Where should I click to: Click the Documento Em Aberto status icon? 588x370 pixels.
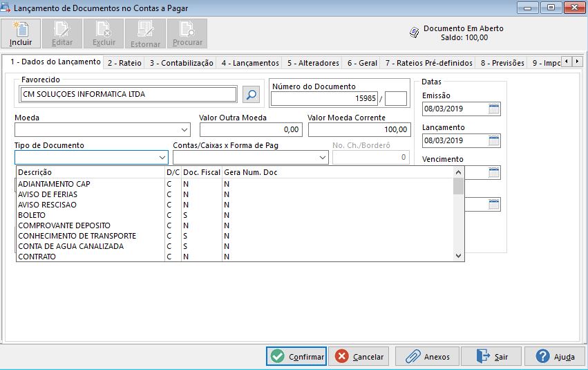(x=415, y=33)
